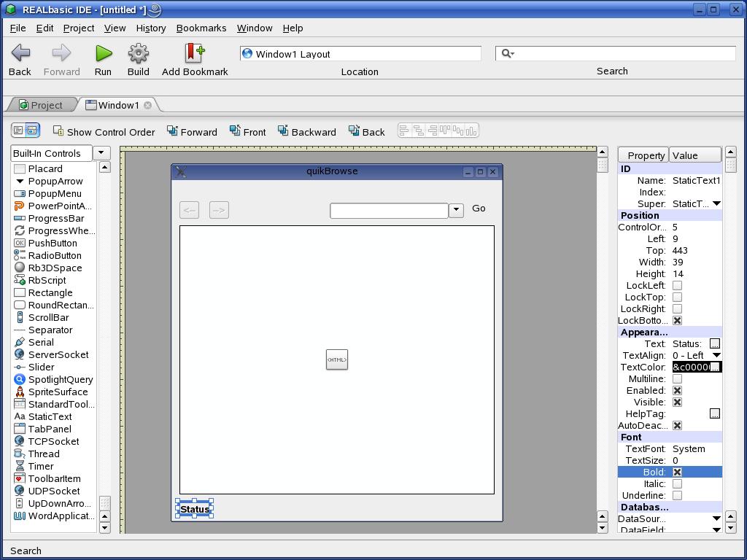Viewport: 747px width, 560px height.
Task: Toggle the LockRight checkbox
Action: coord(677,308)
